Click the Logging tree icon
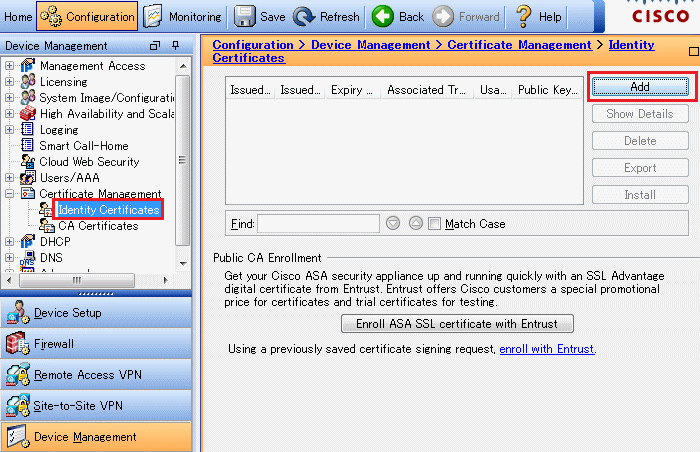Screen dimensions: 700x452 click(x=28, y=130)
